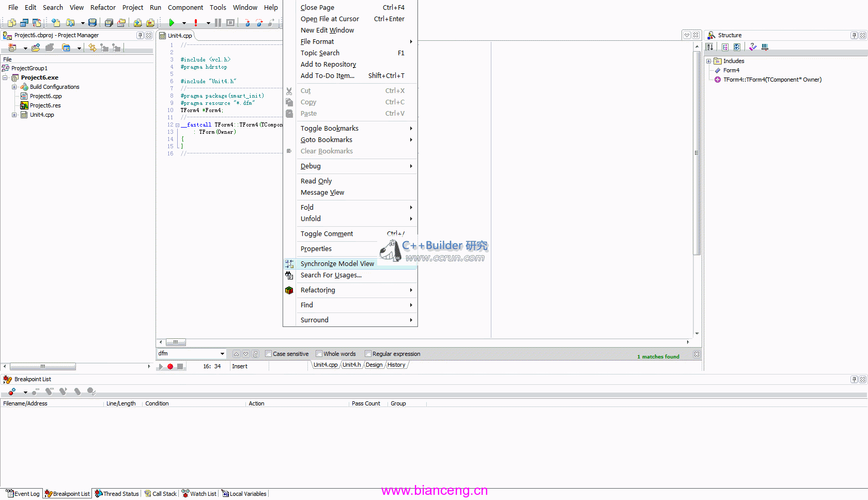Pin the Structure panel

coord(854,35)
